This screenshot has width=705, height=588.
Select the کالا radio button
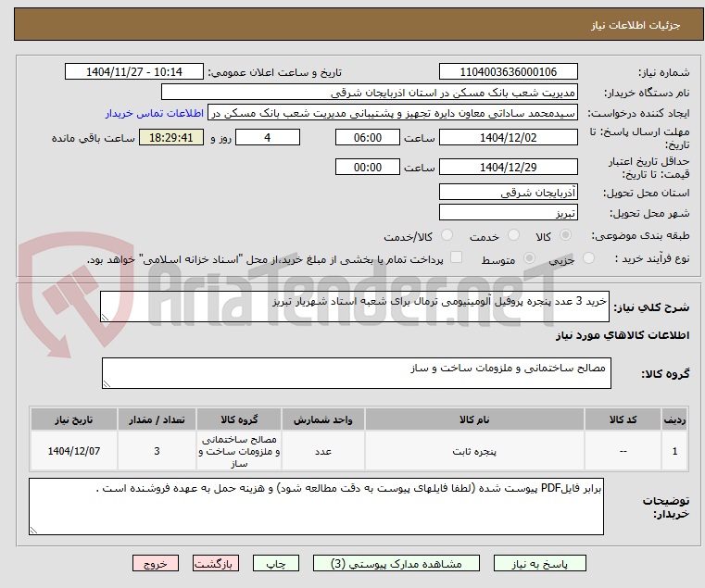pyautogui.click(x=566, y=235)
